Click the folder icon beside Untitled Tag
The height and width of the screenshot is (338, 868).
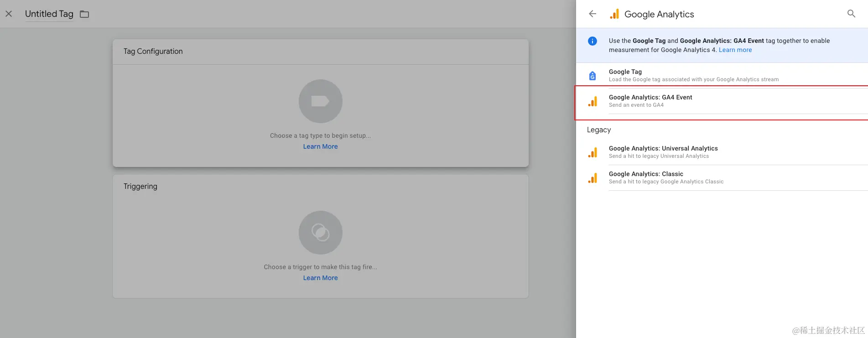[x=84, y=14]
